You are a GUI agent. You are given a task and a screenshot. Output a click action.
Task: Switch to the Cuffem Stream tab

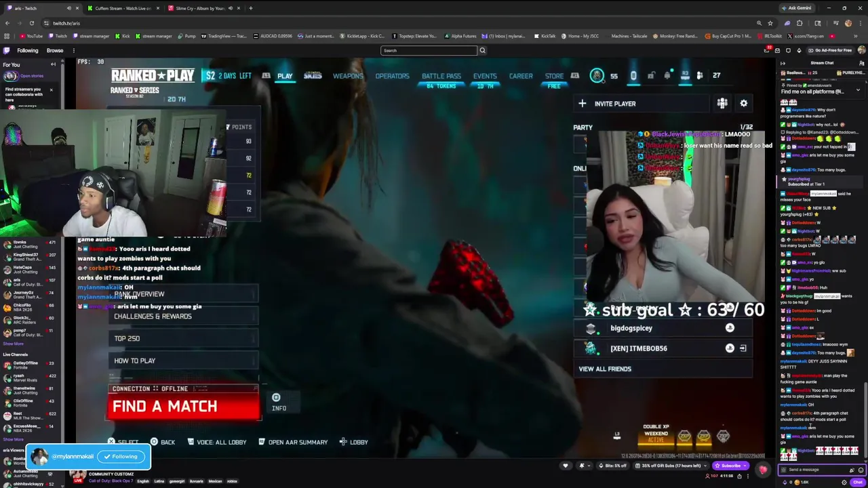pos(122,8)
